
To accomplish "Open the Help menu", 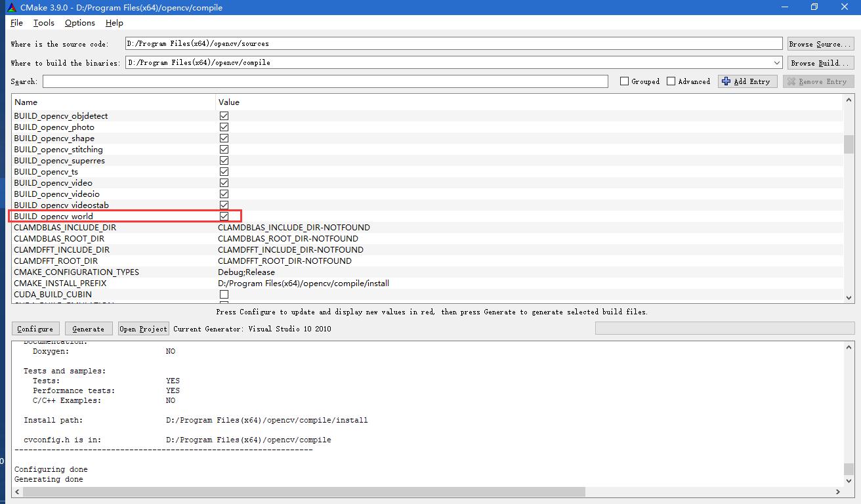I will pyautogui.click(x=114, y=23).
